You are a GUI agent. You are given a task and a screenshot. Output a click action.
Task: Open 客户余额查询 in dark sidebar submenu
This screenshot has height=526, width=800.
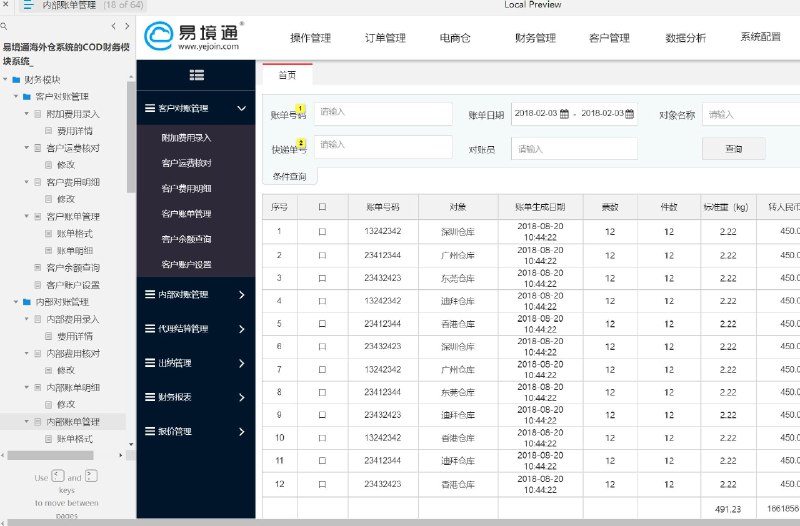pos(186,239)
